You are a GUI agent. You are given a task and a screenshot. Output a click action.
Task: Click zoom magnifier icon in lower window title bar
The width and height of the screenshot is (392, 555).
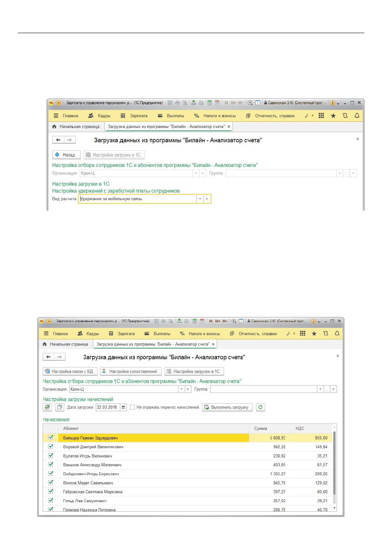(234, 321)
